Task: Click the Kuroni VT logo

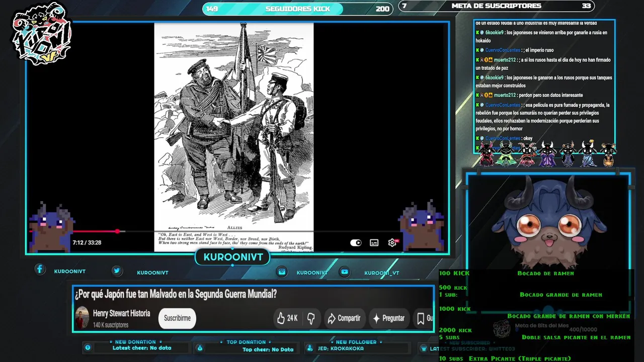Action: [x=42, y=34]
